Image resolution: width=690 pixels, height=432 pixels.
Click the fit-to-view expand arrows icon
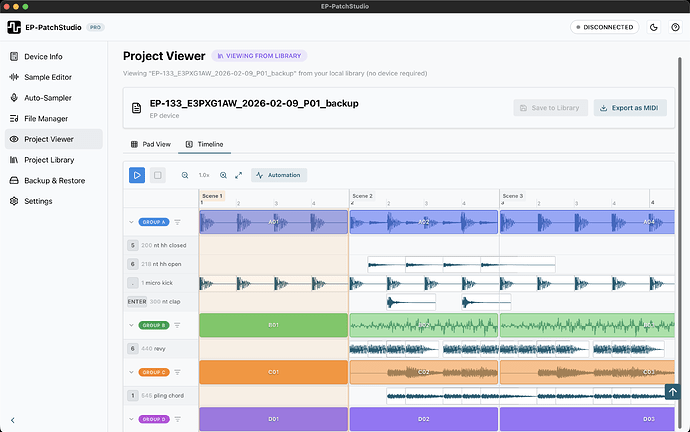[238, 175]
